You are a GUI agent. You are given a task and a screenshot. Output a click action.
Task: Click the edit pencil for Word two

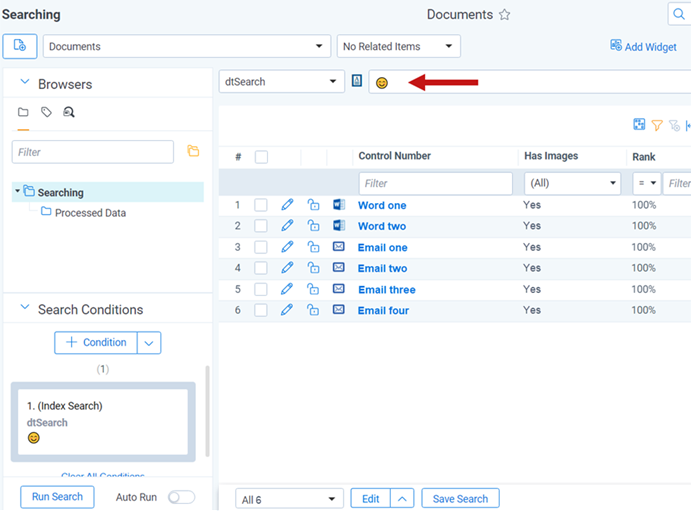(287, 225)
